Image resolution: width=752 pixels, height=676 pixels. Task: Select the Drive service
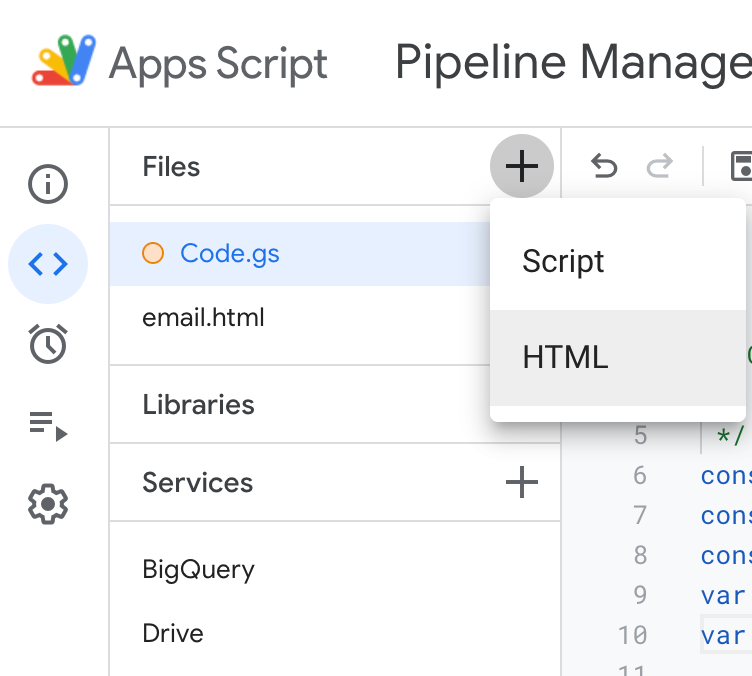(x=173, y=633)
